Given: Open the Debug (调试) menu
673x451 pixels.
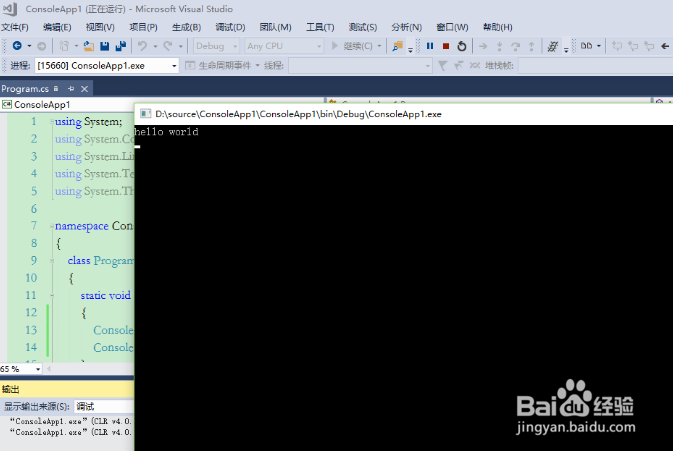Looking at the screenshot, I should (x=230, y=27).
